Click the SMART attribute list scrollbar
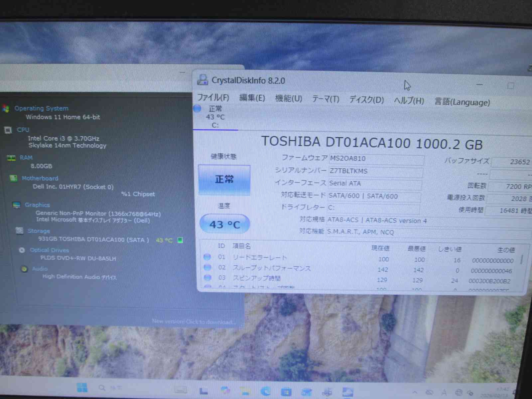This screenshot has height=399, width=532. pos(521,259)
